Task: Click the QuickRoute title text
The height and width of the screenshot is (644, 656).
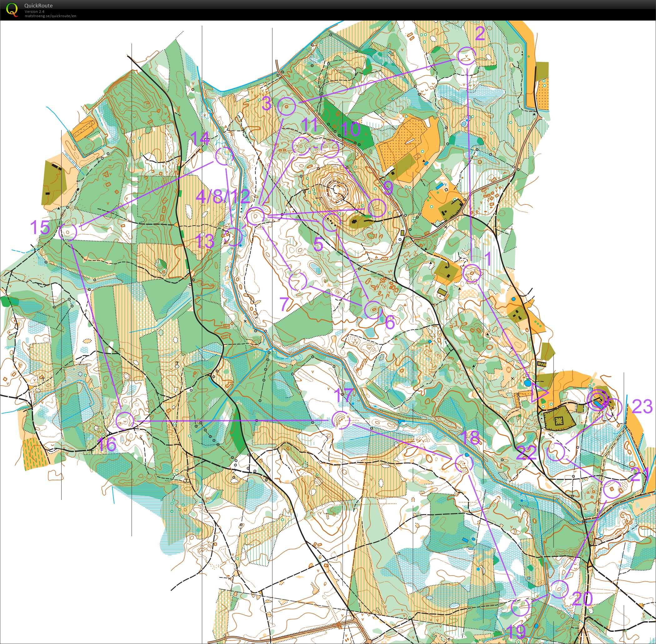Action: pos(38,5)
